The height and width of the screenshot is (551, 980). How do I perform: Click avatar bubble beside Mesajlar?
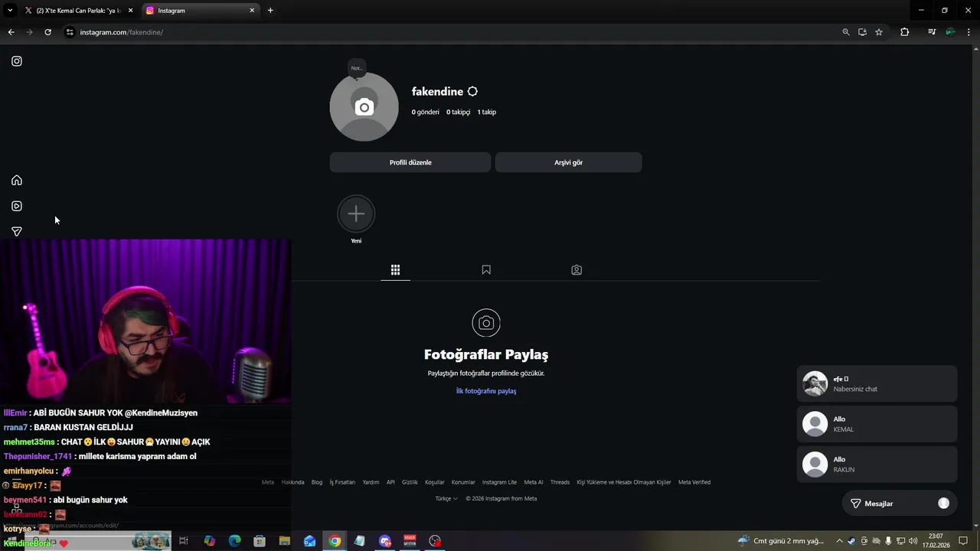[943, 504]
